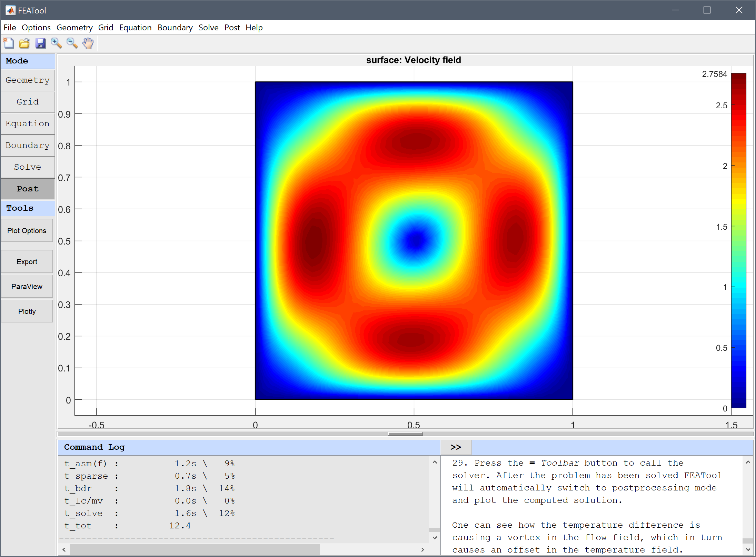This screenshot has height=557, width=756.
Task: Open the Help menu
Action: (x=254, y=28)
